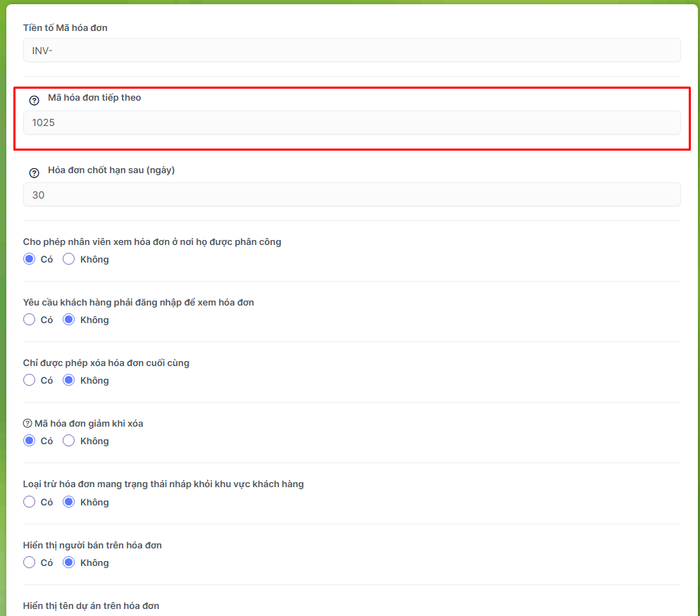Select Có for Hiển thị người bán
Screen dimensions: 700x616
coord(30,562)
